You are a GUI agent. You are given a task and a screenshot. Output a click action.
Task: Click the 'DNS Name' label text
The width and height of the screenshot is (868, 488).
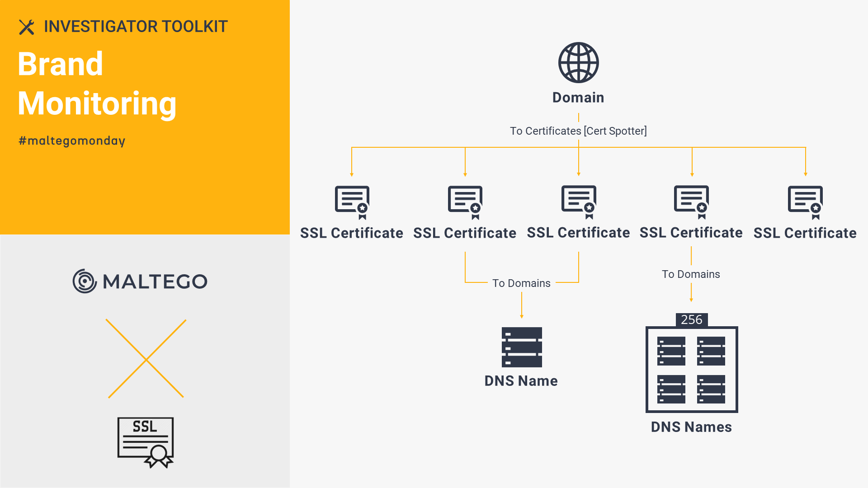521,381
